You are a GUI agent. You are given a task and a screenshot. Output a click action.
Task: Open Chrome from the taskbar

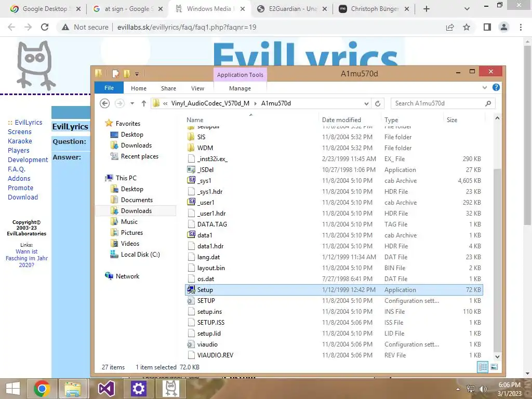[x=42, y=389]
